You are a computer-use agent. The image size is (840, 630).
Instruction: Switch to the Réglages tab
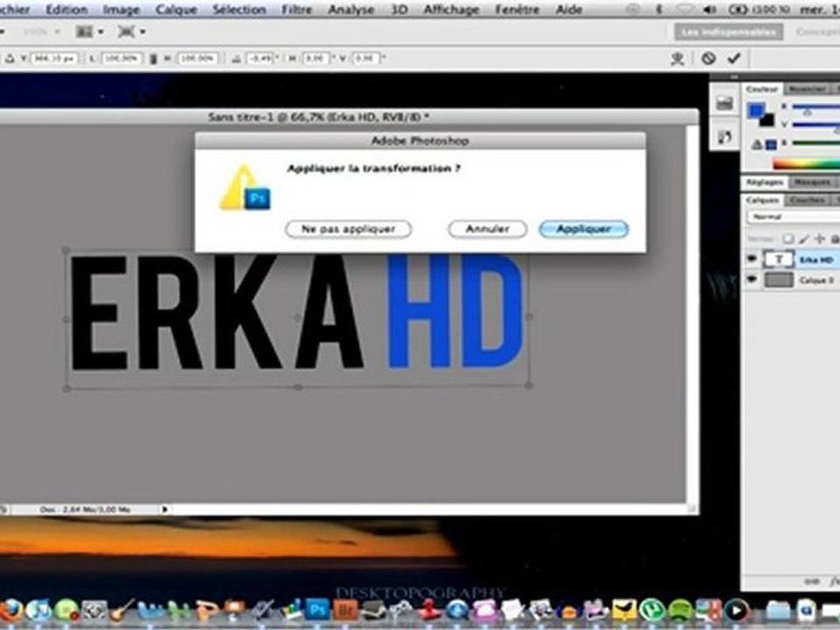coord(765,182)
